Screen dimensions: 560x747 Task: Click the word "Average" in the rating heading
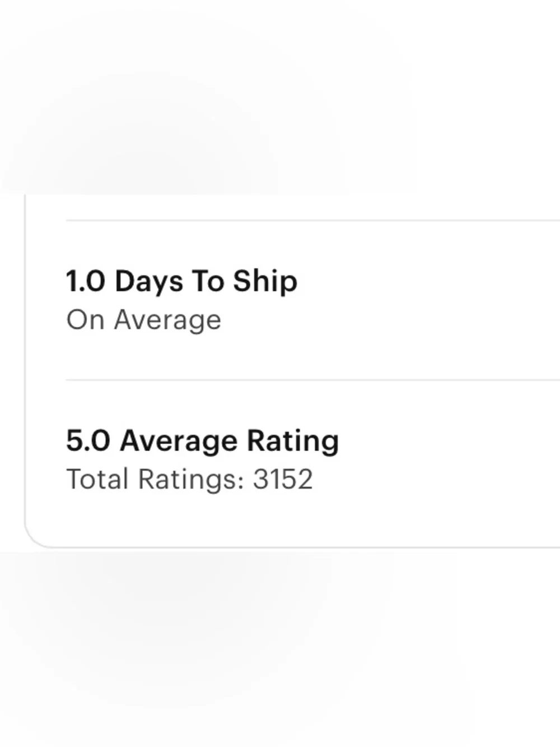[x=179, y=440]
